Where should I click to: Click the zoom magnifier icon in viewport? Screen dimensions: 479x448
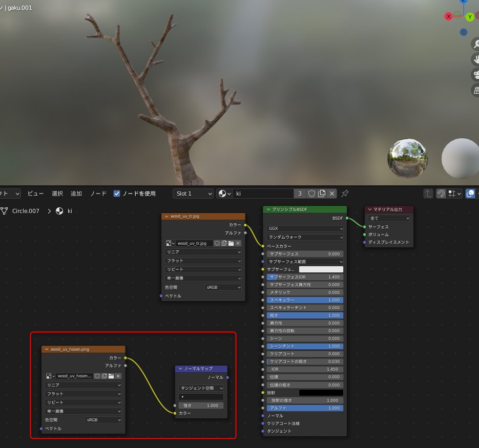tap(474, 44)
